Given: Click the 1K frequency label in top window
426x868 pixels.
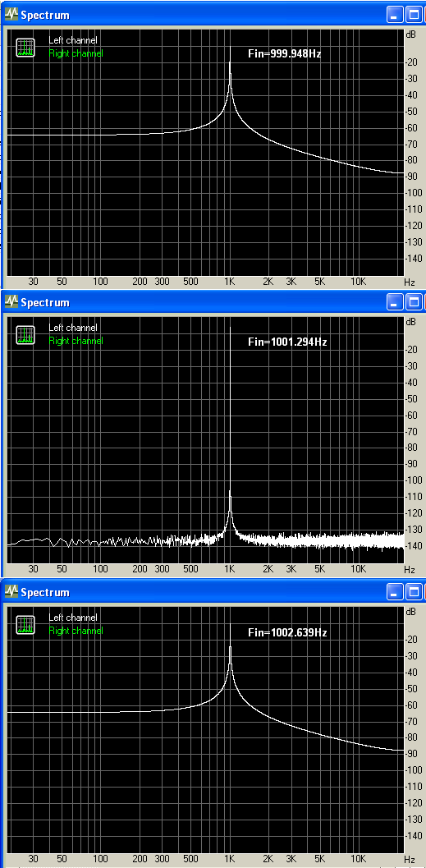Looking at the screenshot, I should [230, 282].
